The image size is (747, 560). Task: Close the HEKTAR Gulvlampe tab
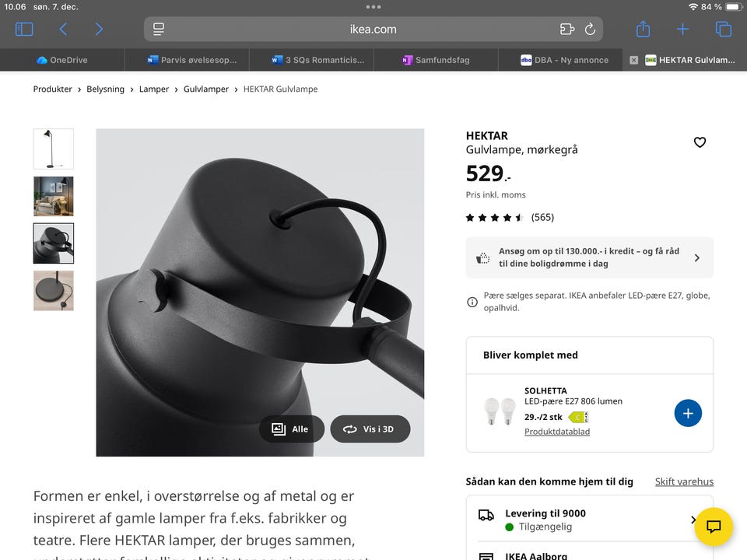(x=633, y=60)
